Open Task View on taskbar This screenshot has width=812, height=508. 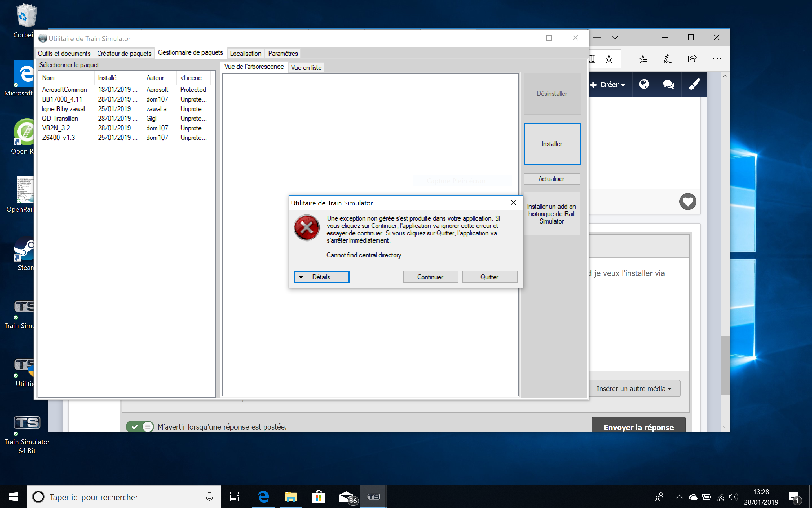(234, 497)
